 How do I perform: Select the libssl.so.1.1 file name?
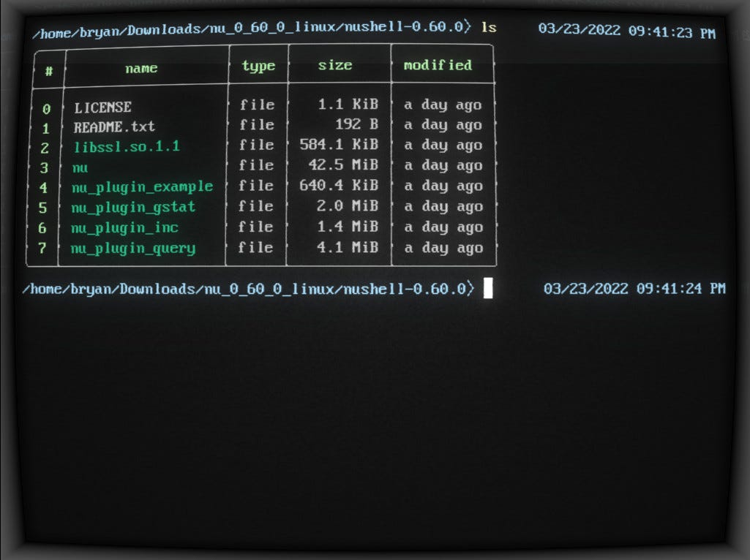(x=127, y=146)
